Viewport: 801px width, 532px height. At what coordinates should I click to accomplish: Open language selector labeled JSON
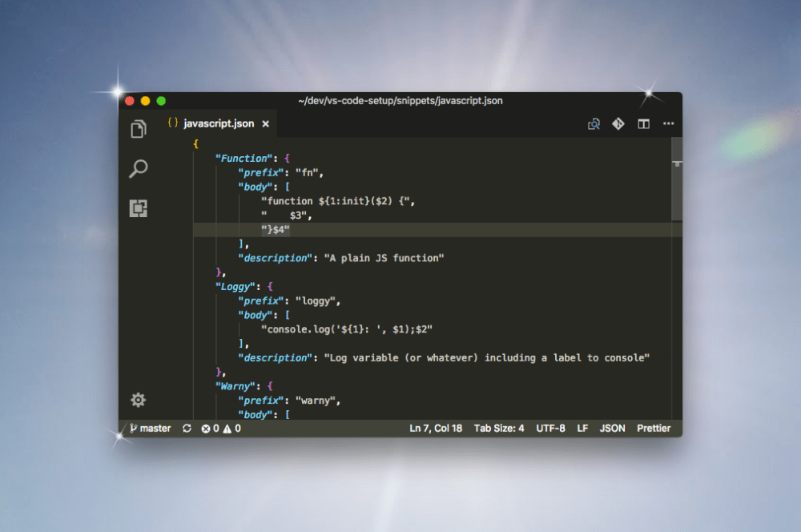click(x=612, y=428)
